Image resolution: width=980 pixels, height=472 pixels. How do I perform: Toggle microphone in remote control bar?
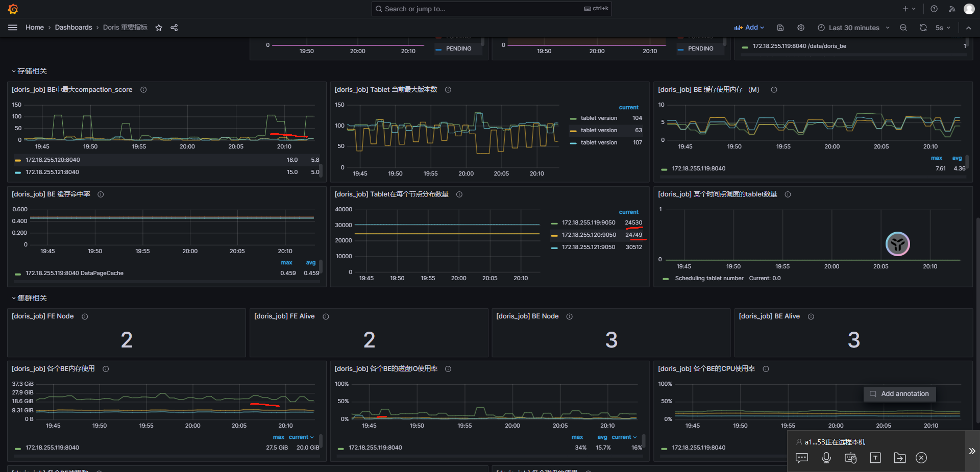click(826, 458)
